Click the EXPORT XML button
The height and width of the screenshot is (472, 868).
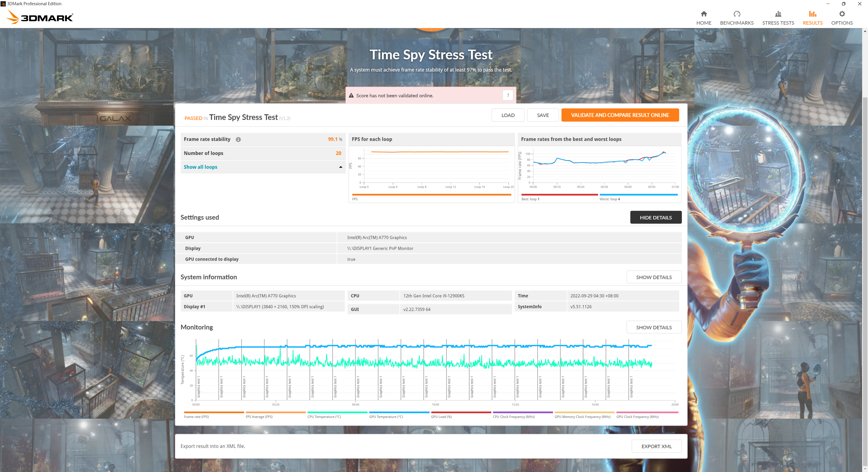tap(656, 446)
